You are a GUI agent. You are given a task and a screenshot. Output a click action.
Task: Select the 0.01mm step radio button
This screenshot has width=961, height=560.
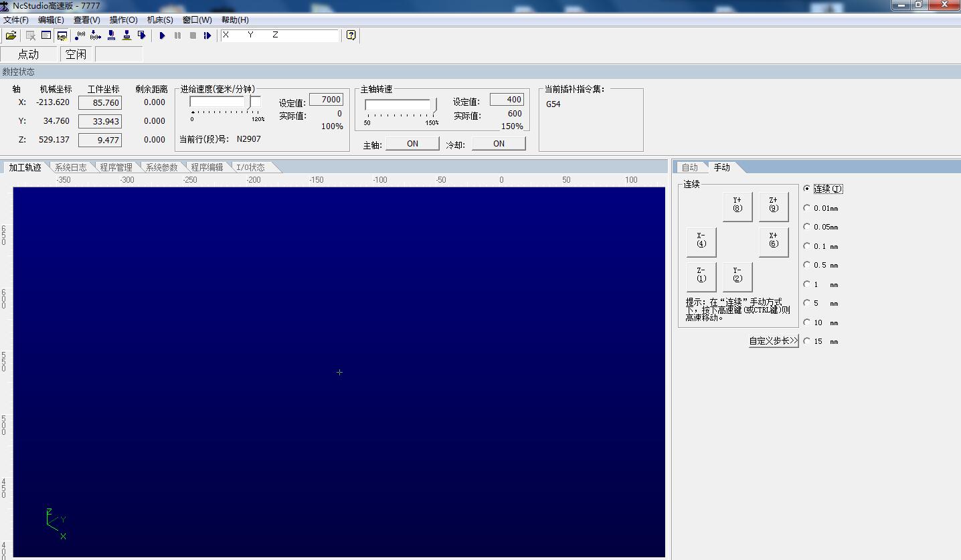807,208
